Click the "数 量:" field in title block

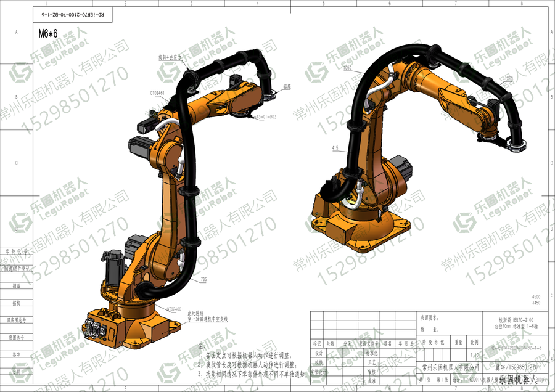(429, 329)
